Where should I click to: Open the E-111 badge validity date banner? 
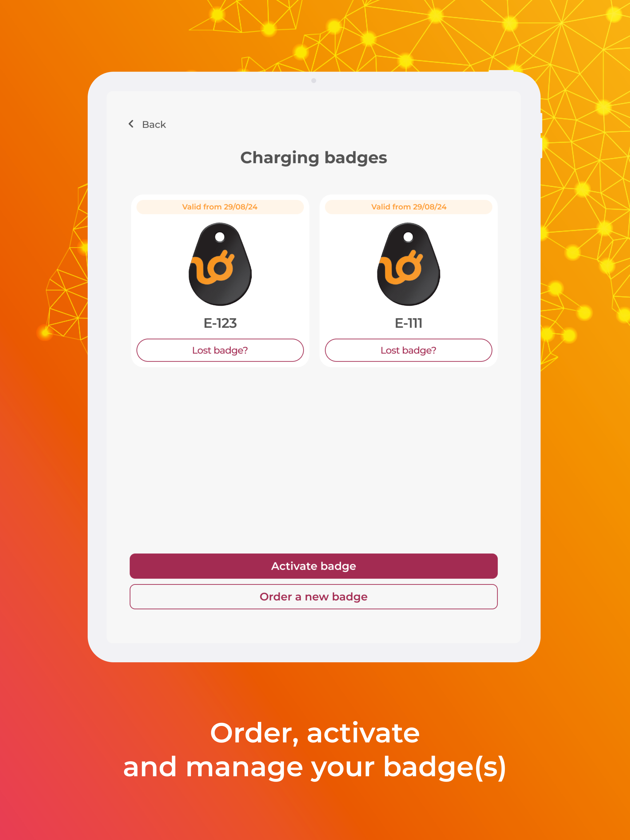pyautogui.click(x=409, y=207)
